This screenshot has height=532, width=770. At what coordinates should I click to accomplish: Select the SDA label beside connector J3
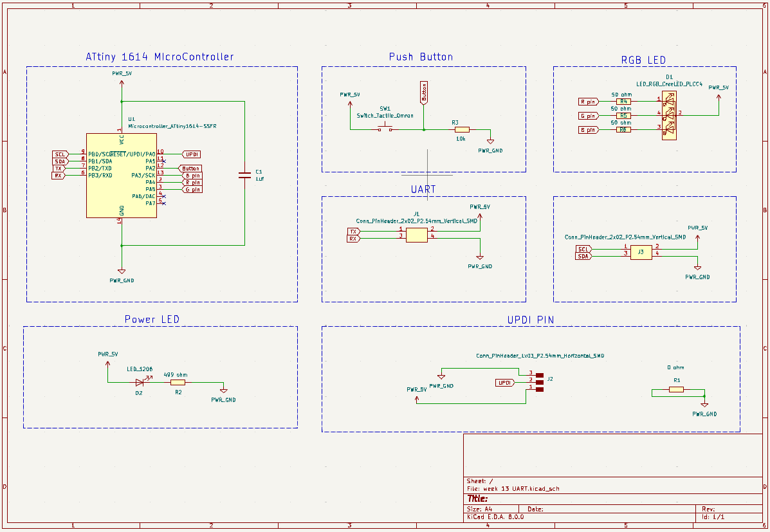583,256
